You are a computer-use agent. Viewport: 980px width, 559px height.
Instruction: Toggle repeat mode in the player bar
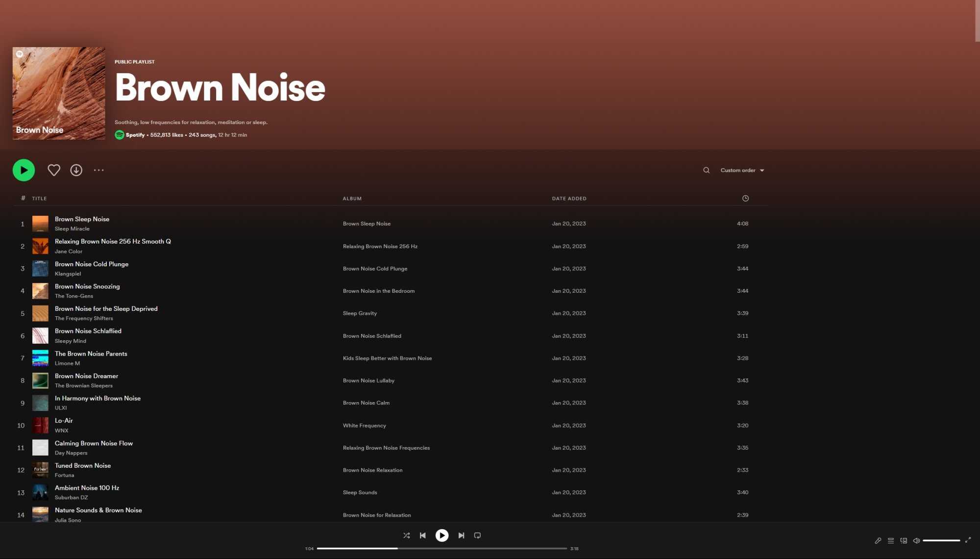click(477, 535)
